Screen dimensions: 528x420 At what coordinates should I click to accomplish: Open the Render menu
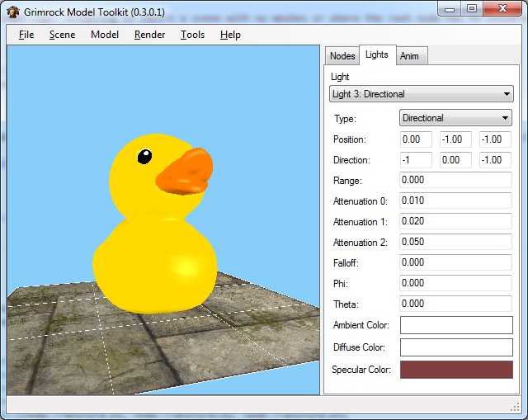click(149, 35)
